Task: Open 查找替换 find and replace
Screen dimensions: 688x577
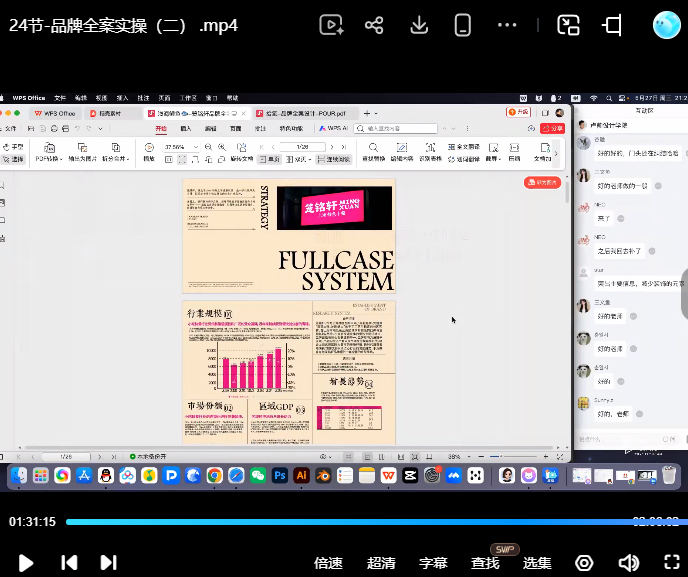Action: click(x=373, y=152)
